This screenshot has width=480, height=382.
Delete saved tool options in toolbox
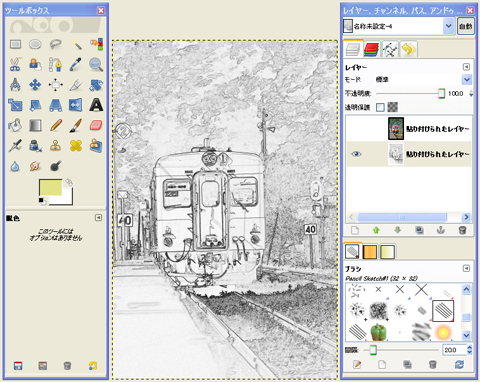pyautogui.click(x=67, y=366)
